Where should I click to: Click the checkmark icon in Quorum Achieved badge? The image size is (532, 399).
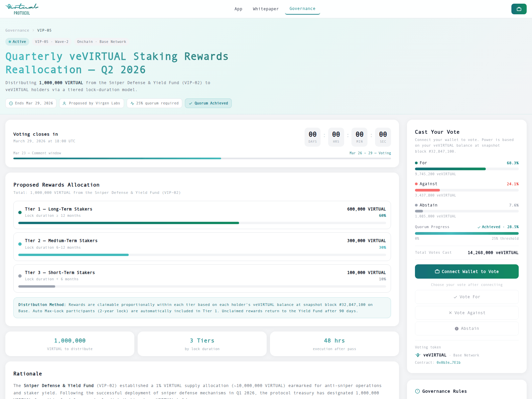click(191, 103)
